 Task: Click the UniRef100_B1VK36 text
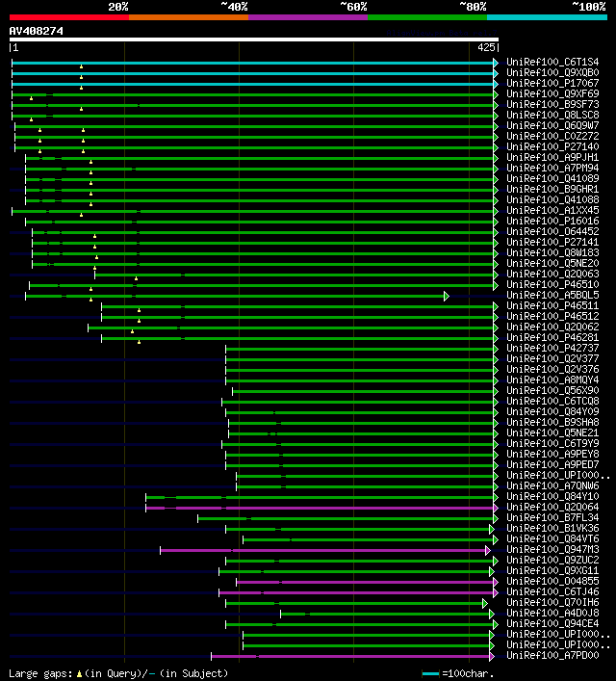[552, 528]
